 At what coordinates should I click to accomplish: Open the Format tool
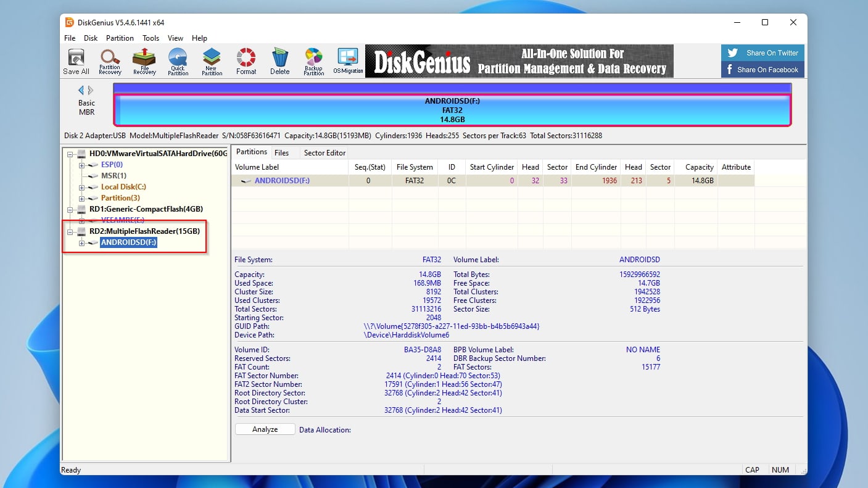[x=246, y=60]
